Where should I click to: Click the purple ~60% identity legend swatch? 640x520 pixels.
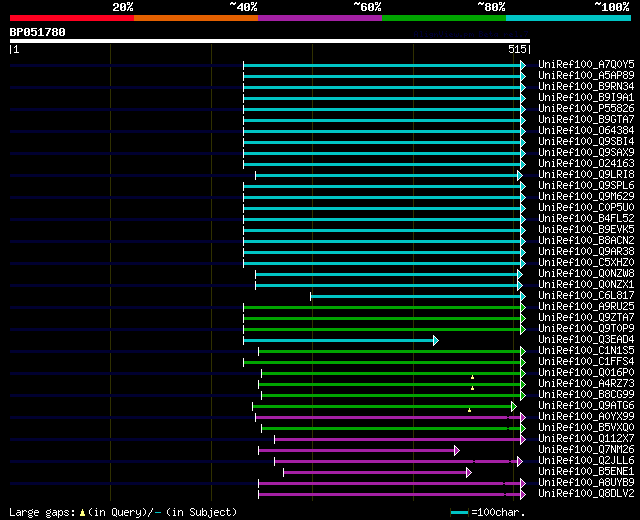[x=320, y=18]
